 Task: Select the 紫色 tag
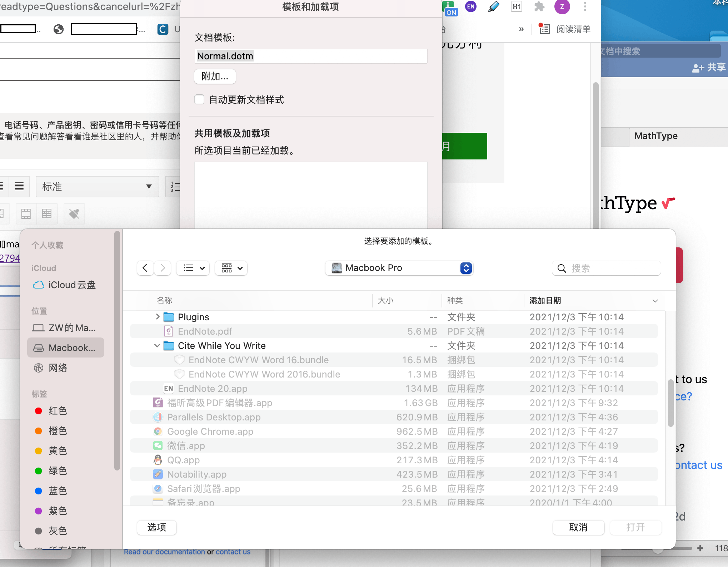point(66,511)
